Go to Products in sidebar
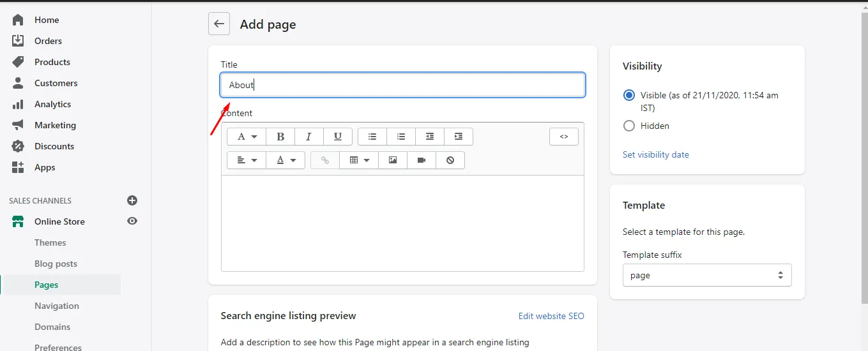The height and width of the screenshot is (351, 868). [x=52, y=62]
